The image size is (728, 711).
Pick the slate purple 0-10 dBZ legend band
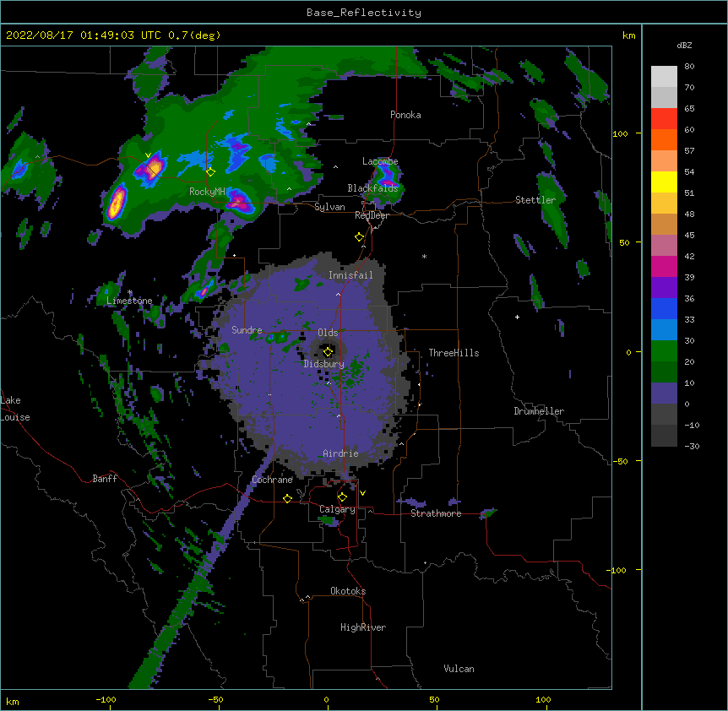click(664, 393)
